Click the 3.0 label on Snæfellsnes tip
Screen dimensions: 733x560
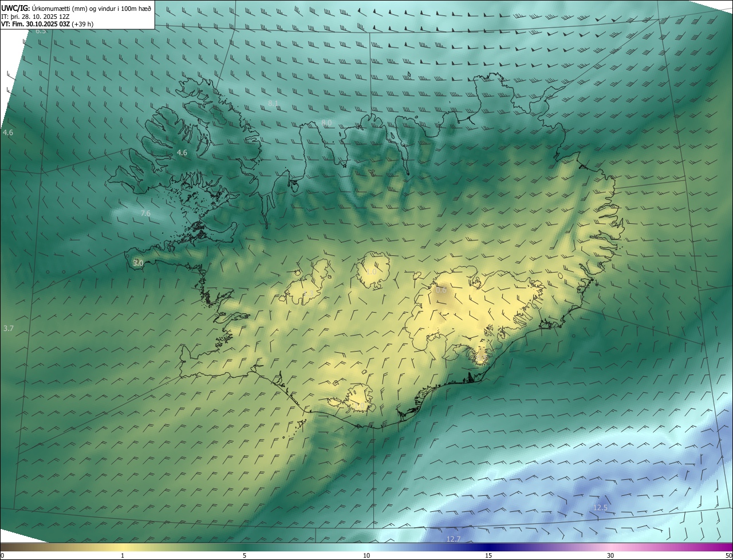point(138,263)
